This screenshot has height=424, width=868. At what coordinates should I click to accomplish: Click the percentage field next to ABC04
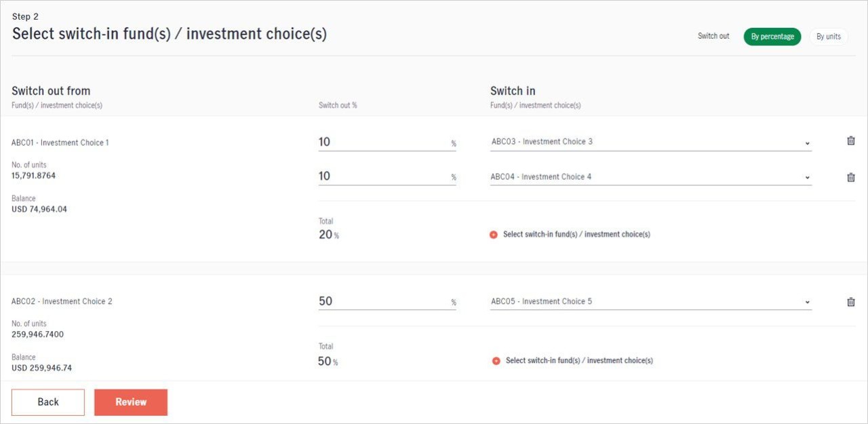[383, 176]
